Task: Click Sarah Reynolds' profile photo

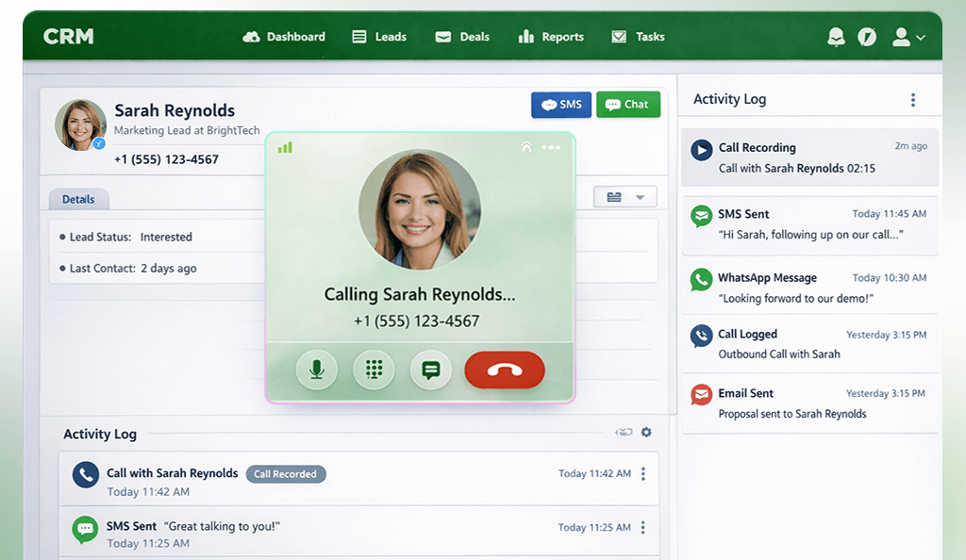Action: point(80,123)
